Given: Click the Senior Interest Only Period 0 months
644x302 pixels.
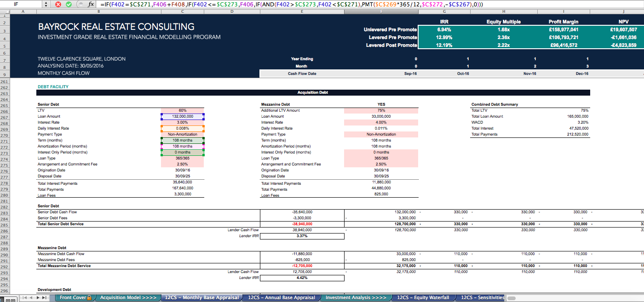Looking at the screenshot, I should pos(182,153).
